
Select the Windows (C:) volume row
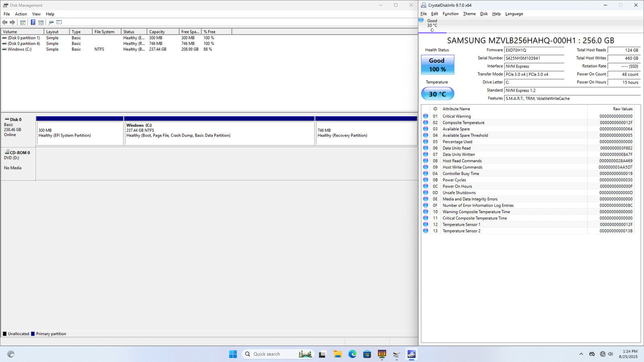click(x=19, y=49)
